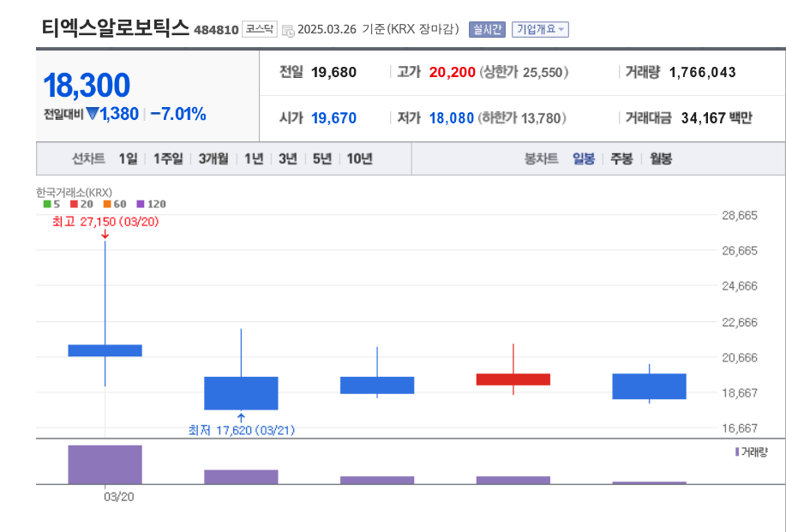The image size is (786, 532).
Task: Open the 기업개요 dropdown
Action: [x=540, y=29]
